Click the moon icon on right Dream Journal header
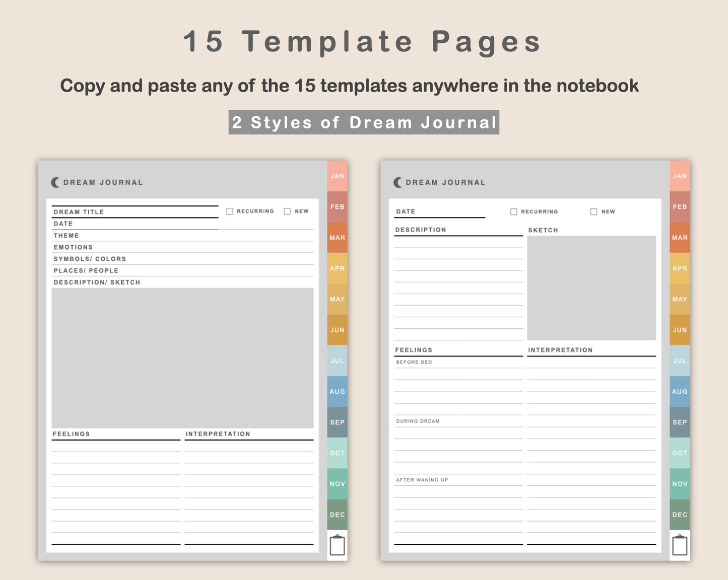The width and height of the screenshot is (728, 580). [398, 182]
